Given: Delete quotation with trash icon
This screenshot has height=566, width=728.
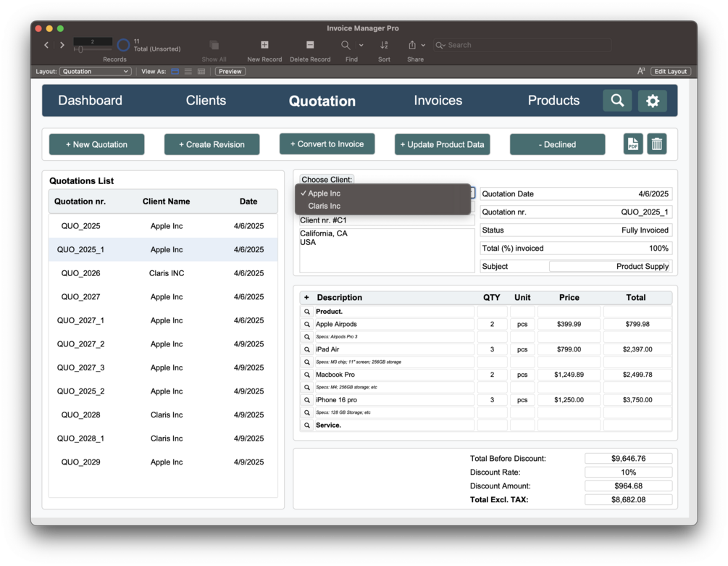Looking at the screenshot, I should click(656, 144).
